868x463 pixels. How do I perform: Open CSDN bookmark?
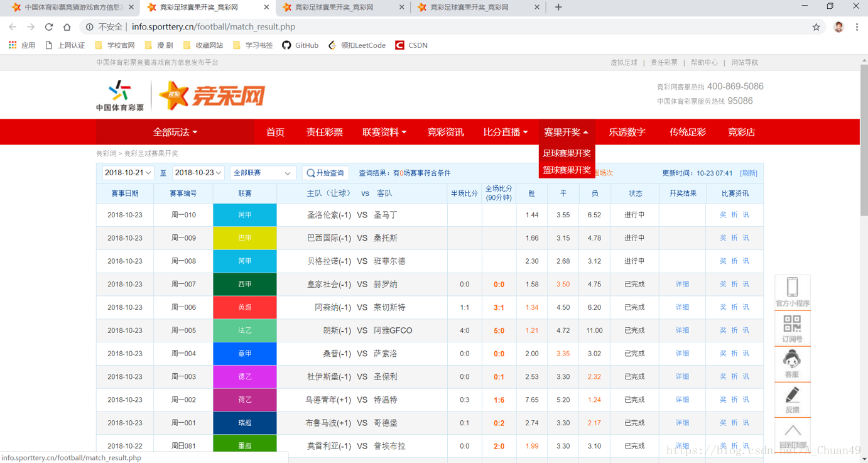click(411, 45)
